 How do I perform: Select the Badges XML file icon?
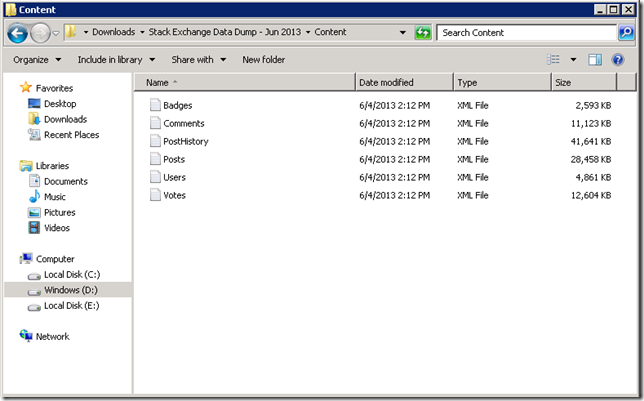(x=155, y=105)
